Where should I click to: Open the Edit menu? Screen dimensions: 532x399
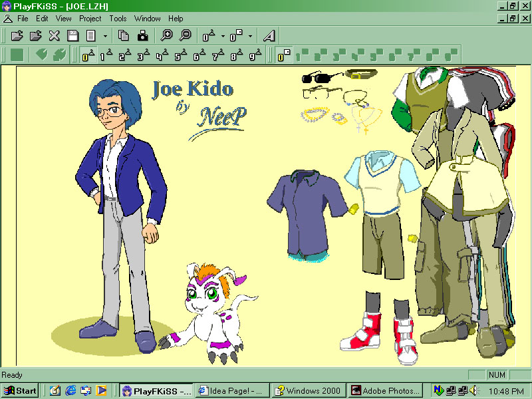(x=42, y=19)
